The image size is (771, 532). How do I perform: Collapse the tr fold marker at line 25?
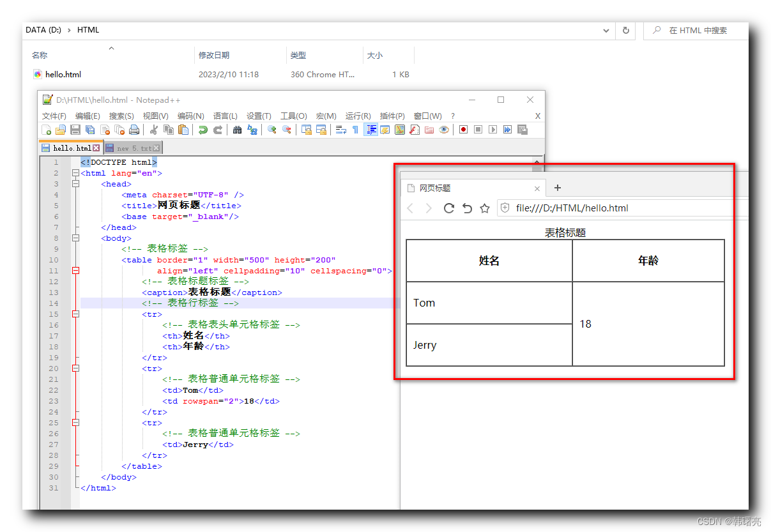[75, 423]
